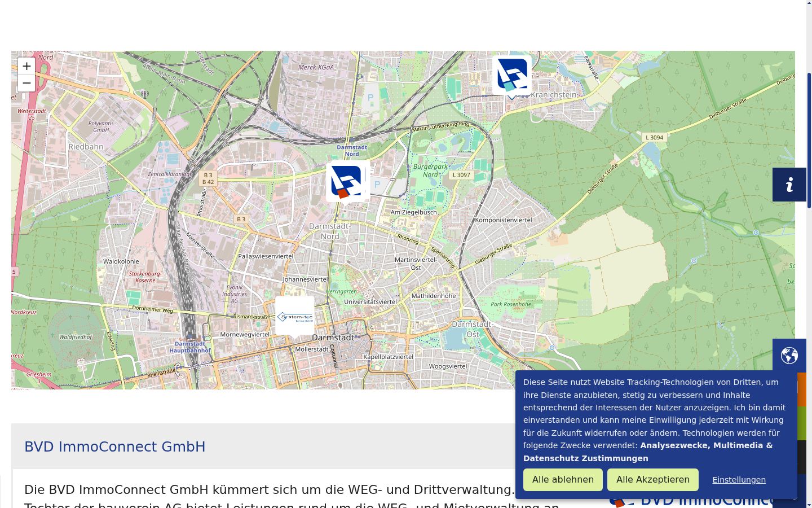Click the L 3094 road sign
The height and width of the screenshot is (508, 812).
[x=655, y=137]
